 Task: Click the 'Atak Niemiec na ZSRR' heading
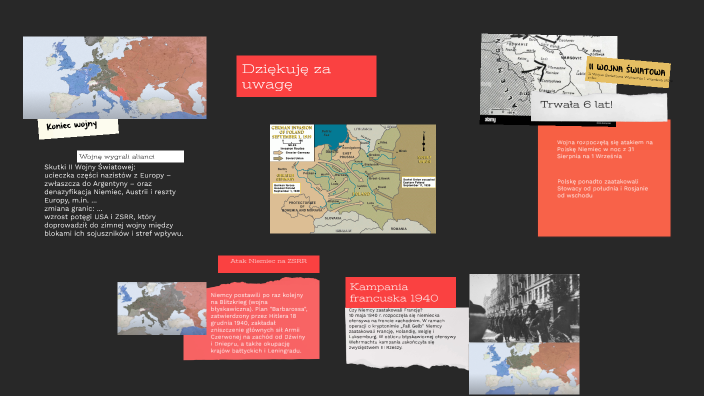click(x=268, y=264)
